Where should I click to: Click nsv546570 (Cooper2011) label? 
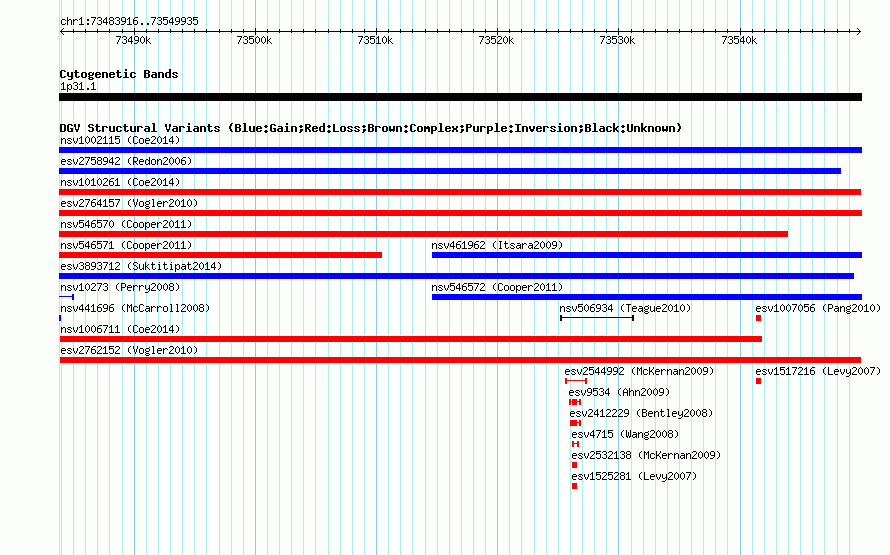[126, 224]
